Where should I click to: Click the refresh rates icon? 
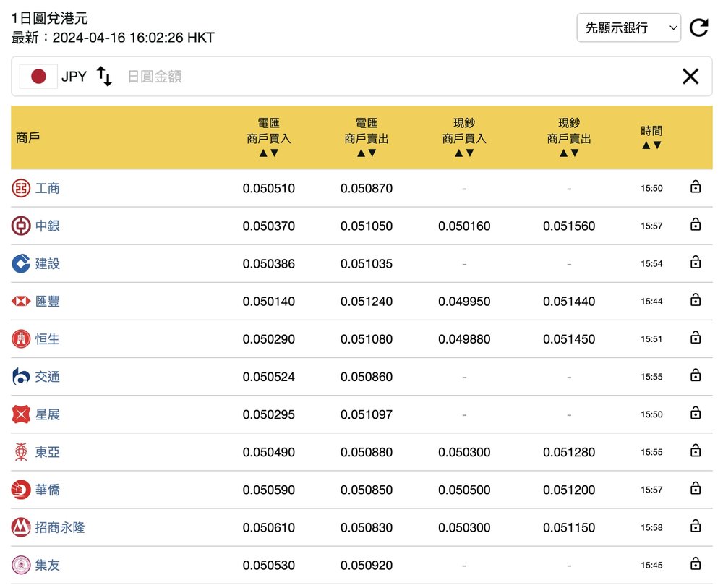[698, 28]
